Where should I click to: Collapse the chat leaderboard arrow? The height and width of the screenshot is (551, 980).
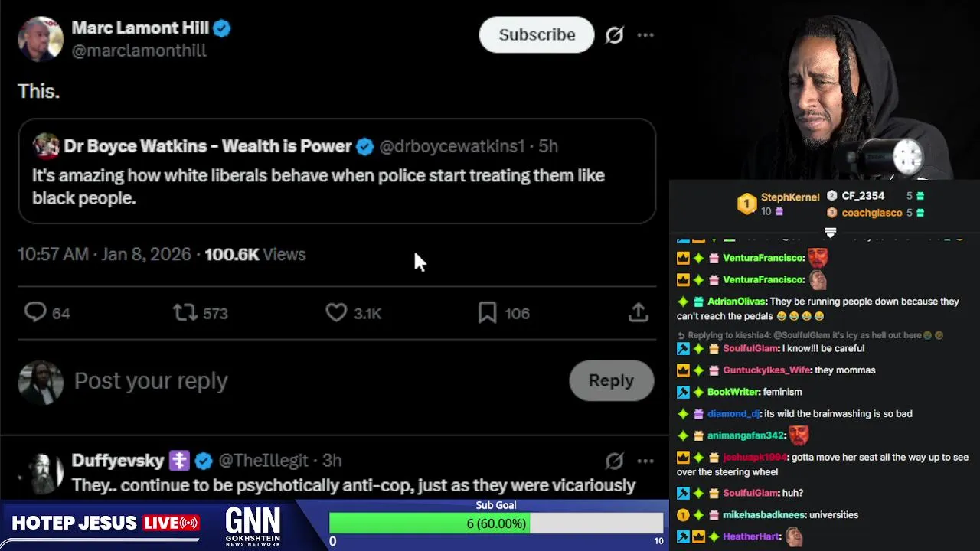coord(830,232)
